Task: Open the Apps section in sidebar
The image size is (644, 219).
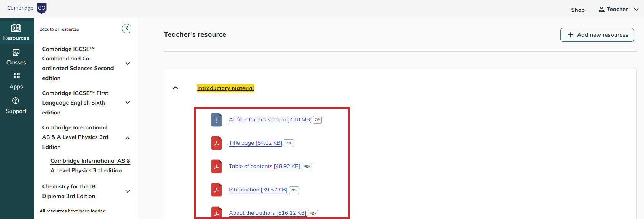Action: pyautogui.click(x=16, y=81)
